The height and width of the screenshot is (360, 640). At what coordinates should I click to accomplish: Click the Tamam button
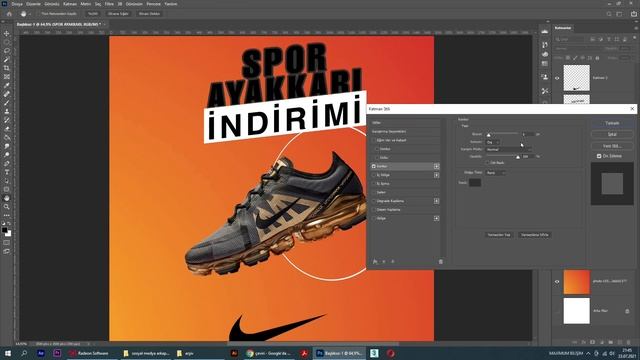pyautogui.click(x=612, y=123)
